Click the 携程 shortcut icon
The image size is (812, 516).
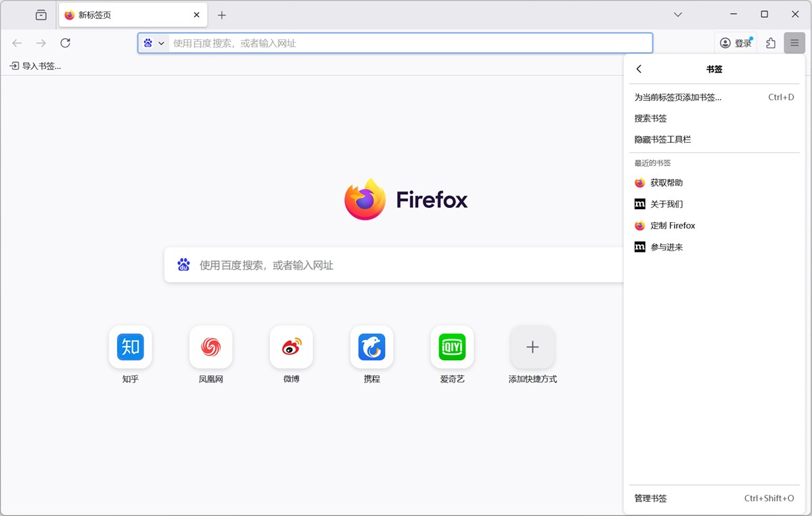click(x=371, y=347)
